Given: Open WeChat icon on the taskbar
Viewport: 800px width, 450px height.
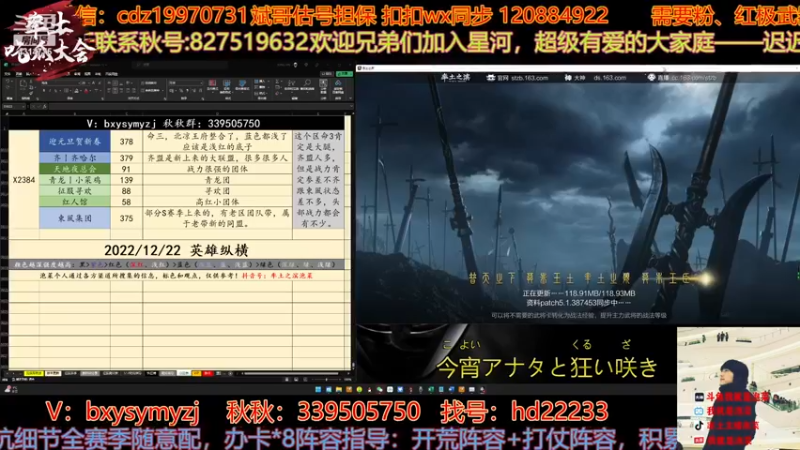Looking at the screenshot, I should [380, 389].
